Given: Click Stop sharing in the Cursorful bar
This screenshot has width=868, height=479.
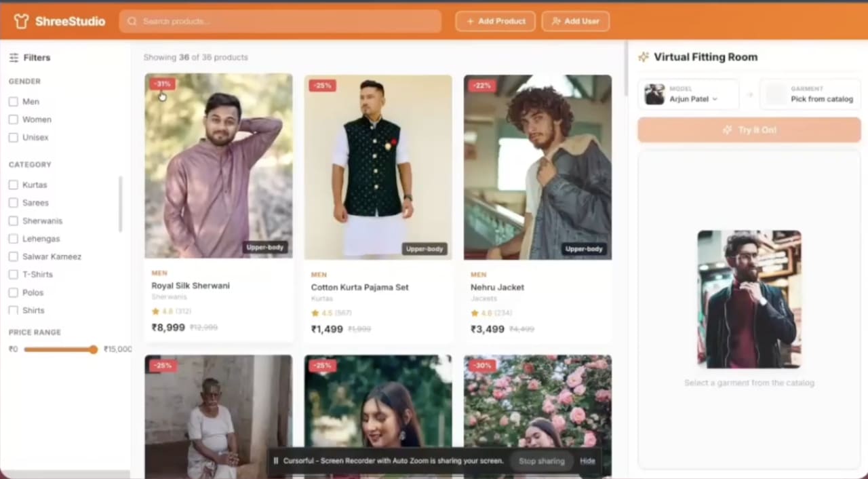Looking at the screenshot, I should coord(541,461).
